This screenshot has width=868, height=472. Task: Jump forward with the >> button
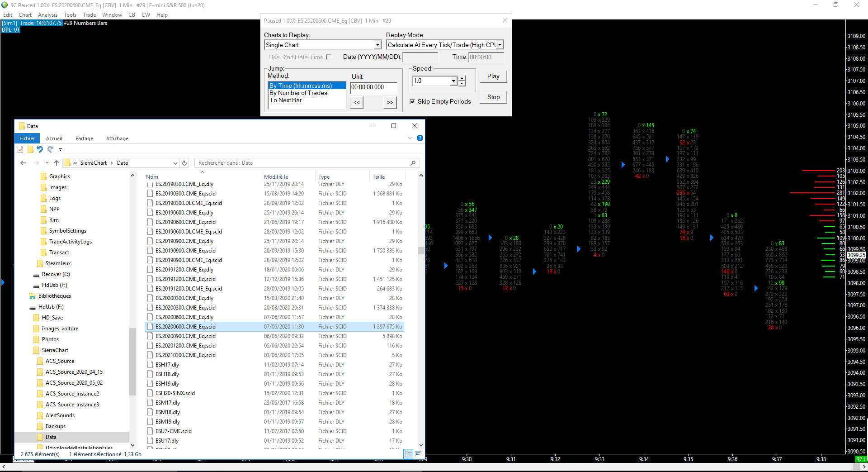click(390, 102)
